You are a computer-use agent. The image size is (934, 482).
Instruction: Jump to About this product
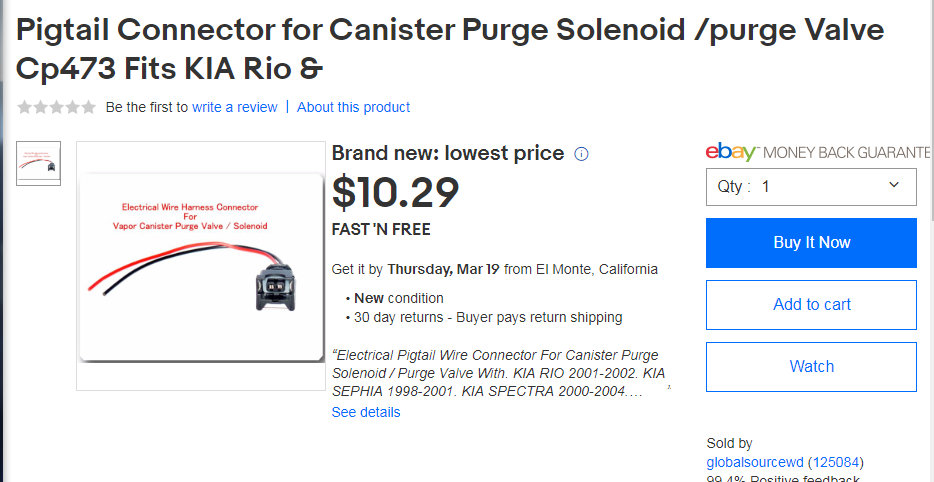[x=353, y=107]
